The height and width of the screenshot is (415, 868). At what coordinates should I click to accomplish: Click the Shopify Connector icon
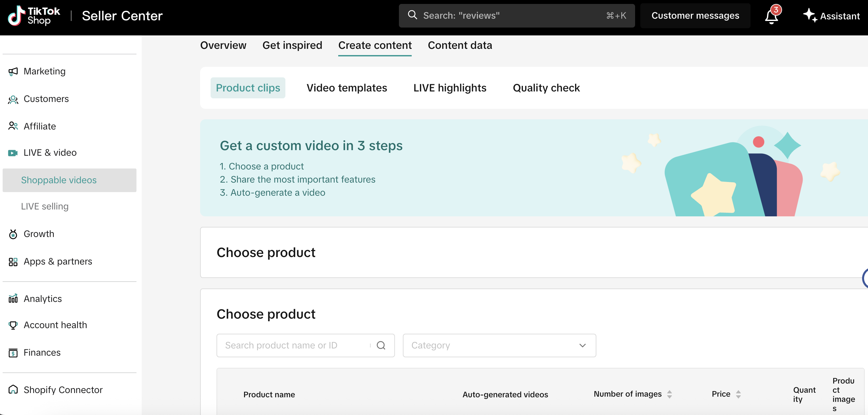(x=13, y=389)
